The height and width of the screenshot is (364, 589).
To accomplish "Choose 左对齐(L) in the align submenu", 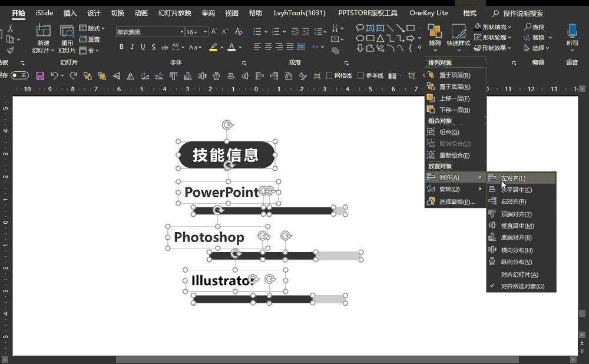I will (513, 178).
